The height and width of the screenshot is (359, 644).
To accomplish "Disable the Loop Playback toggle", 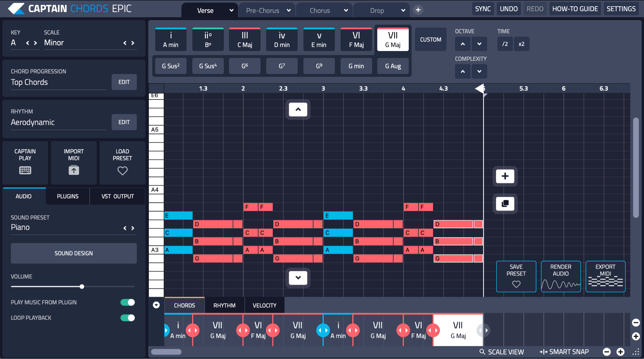I will (128, 318).
